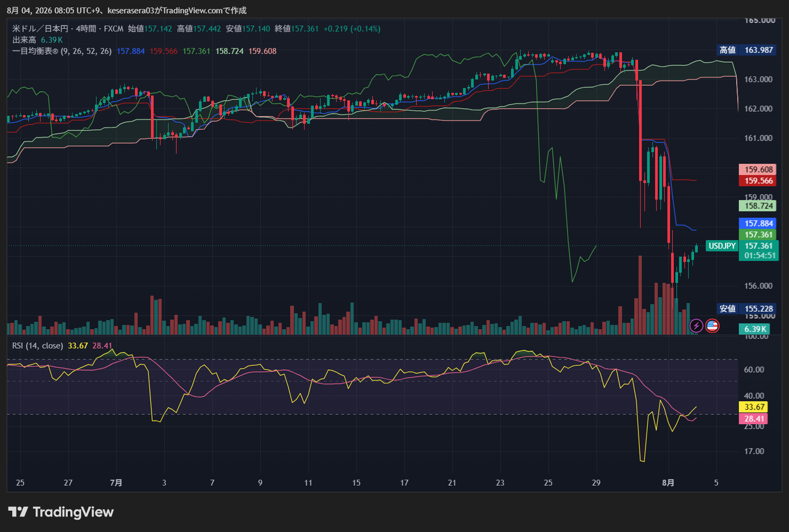This screenshot has height=532, width=789.
Task: Click the 165.000 price axis tick
Action: click(759, 20)
